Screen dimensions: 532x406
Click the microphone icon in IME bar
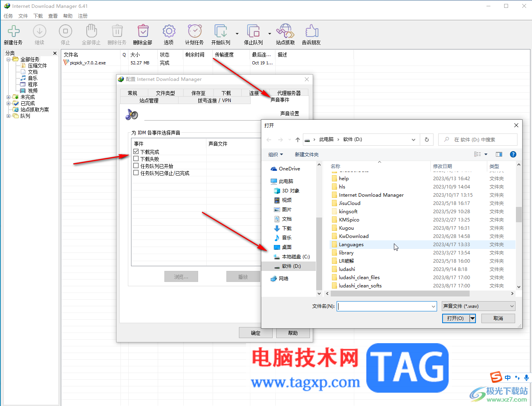click(527, 378)
